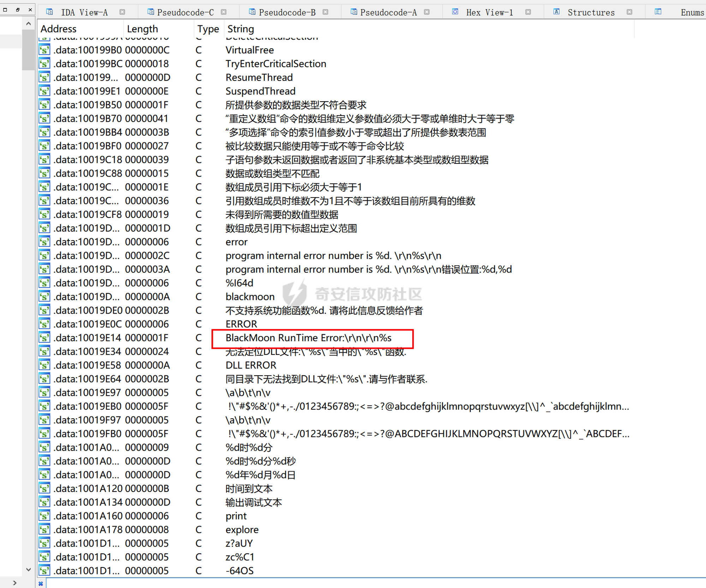Sort by the Address column header
Image resolution: width=706 pixels, height=588 pixels.
[x=59, y=29]
